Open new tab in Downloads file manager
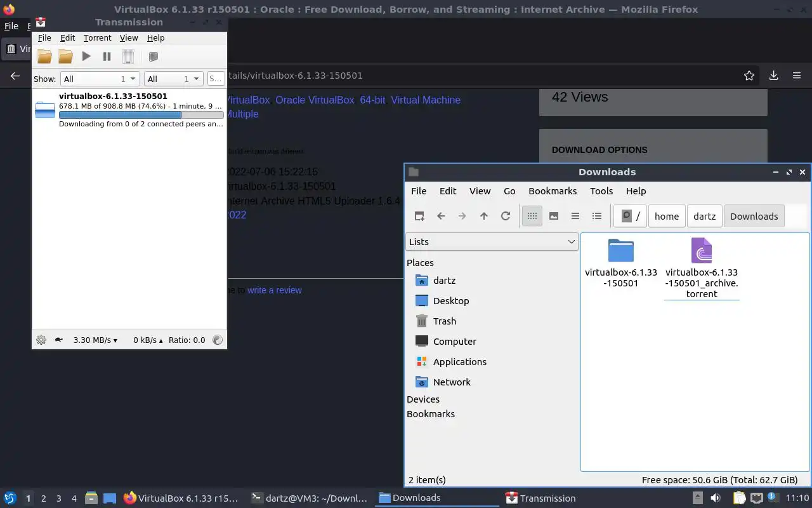Viewport: 812px width, 508px height. coord(419,216)
